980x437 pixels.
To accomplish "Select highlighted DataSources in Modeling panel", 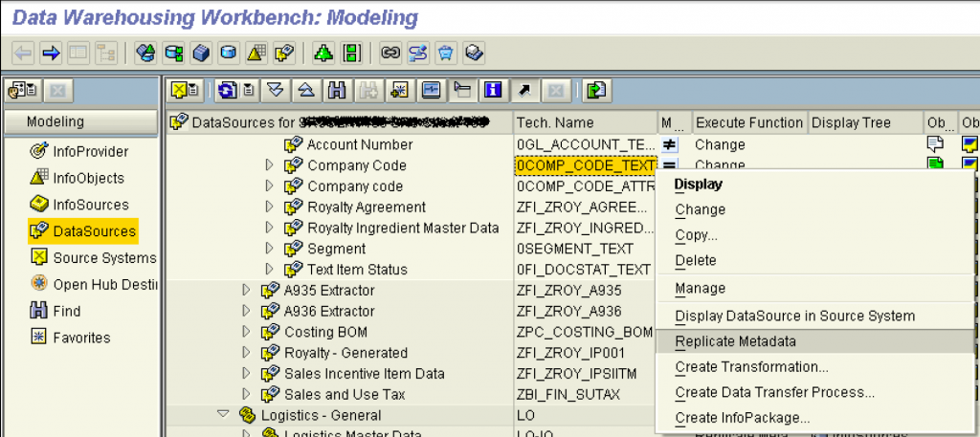I will [82, 231].
